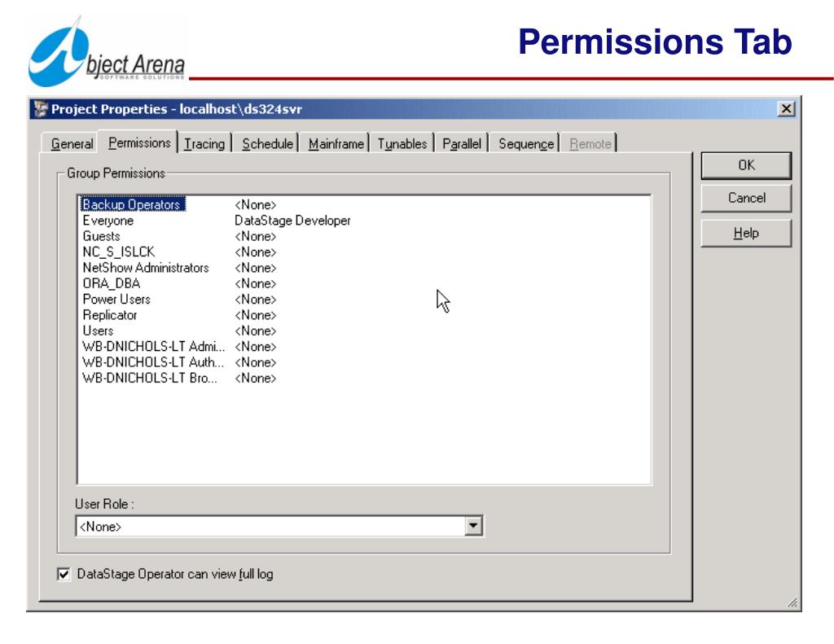Toggle DataStage Operator can view full log
This screenshot has width=834, height=644.
64,574
